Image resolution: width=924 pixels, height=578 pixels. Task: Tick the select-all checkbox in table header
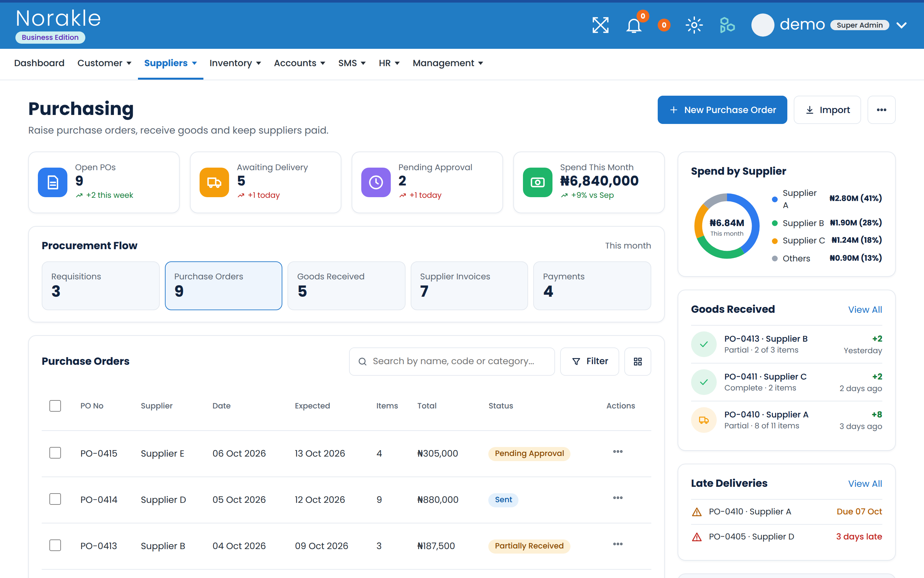pyautogui.click(x=55, y=406)
